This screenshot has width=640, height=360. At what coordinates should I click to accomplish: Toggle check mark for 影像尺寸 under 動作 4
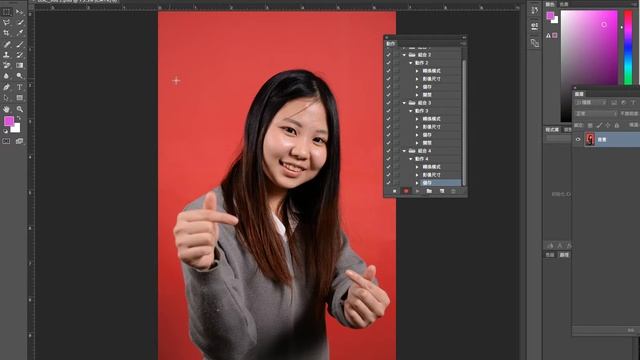pyautogui.click(x=389, y=175)
